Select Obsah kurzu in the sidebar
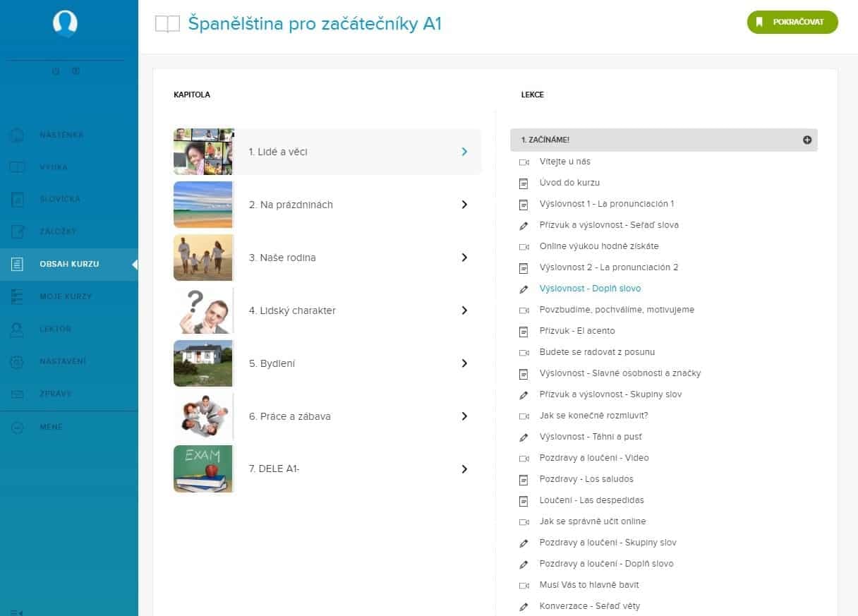The width and height of the screenshot is (858, 616). point(69,265)
